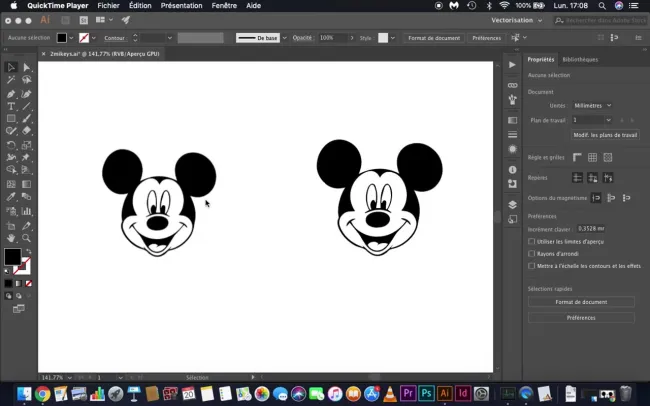Open the Links panel icon

[512, 85]
